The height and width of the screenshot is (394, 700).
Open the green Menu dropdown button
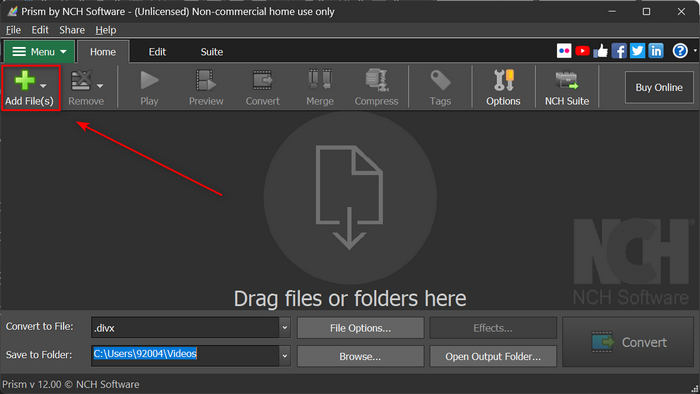tap(39, 52)
